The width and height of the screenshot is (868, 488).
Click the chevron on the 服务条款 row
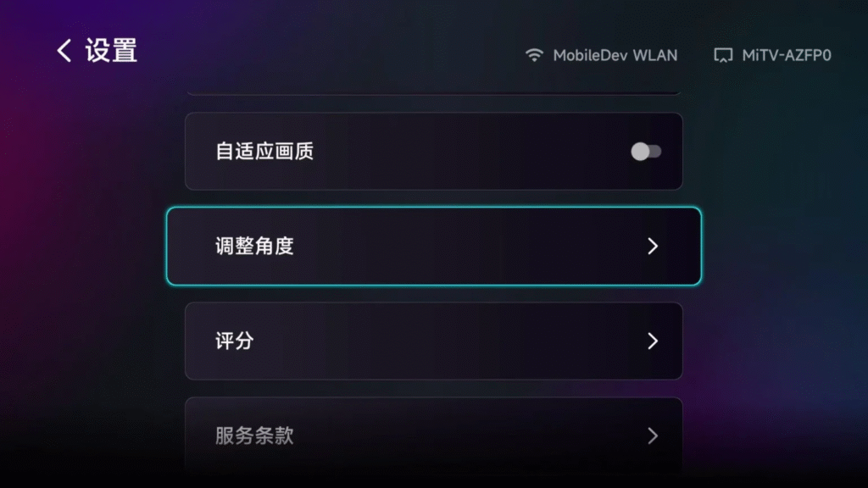click(653, 436)
